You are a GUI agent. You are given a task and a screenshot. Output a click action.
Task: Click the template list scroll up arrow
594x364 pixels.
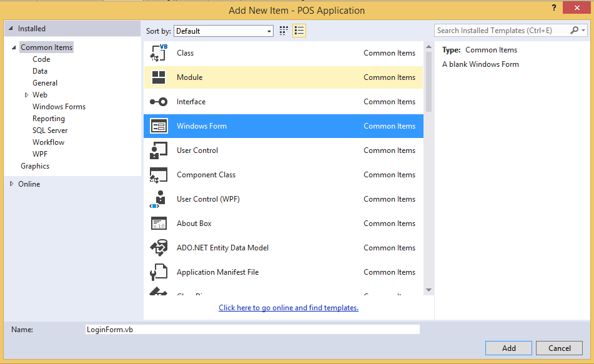click(x=429, y=47)
